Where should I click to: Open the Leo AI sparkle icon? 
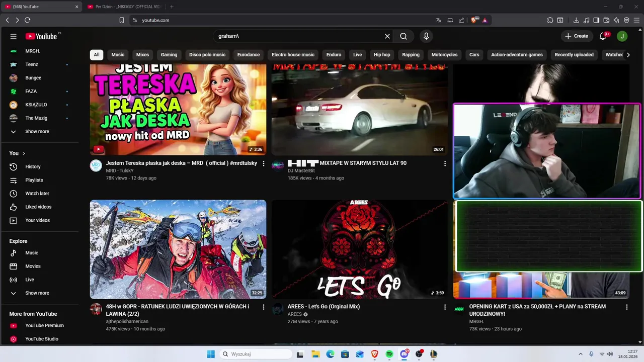616,20
